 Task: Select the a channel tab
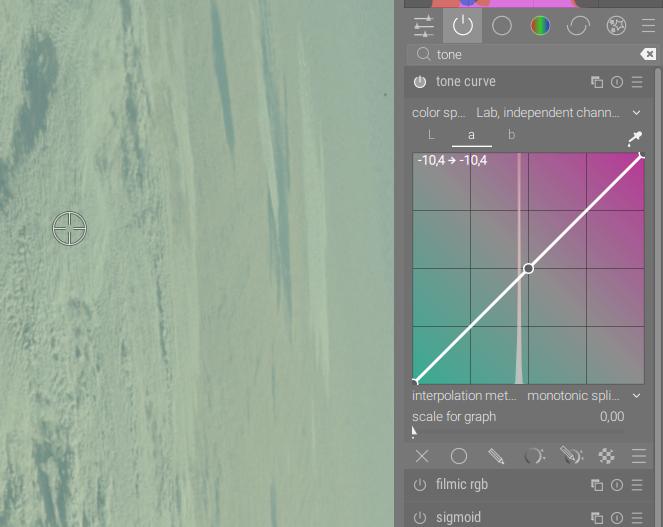click(x=471, y=135)
